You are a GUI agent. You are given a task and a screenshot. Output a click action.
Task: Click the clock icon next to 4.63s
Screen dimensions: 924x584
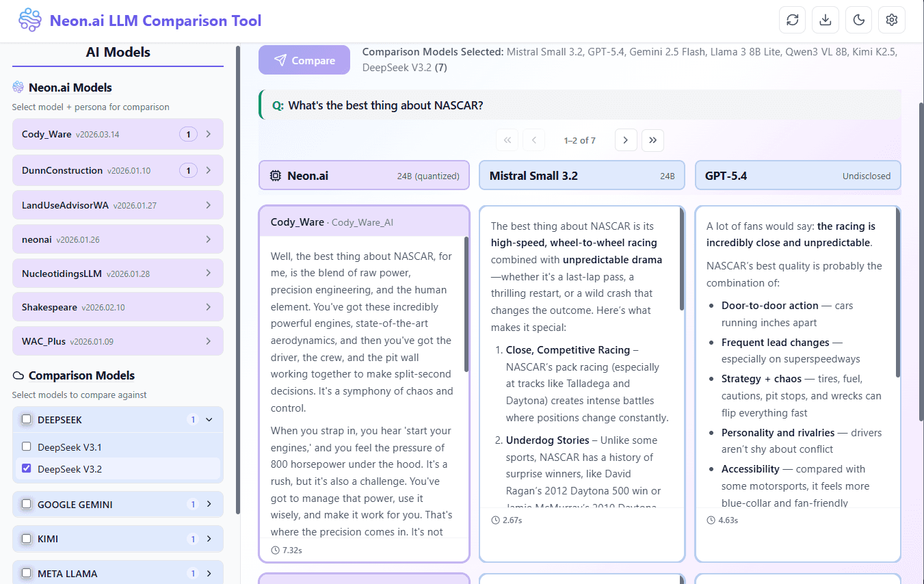click(711, 520)
